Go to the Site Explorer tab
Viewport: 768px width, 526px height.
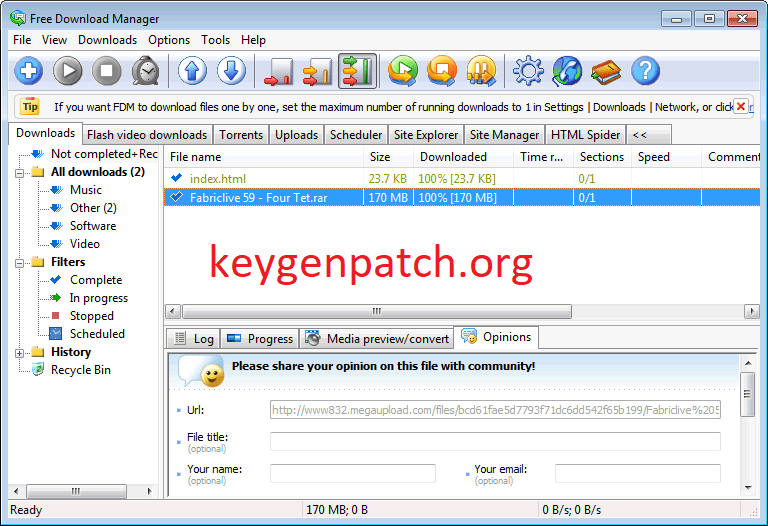pos(426,135)
